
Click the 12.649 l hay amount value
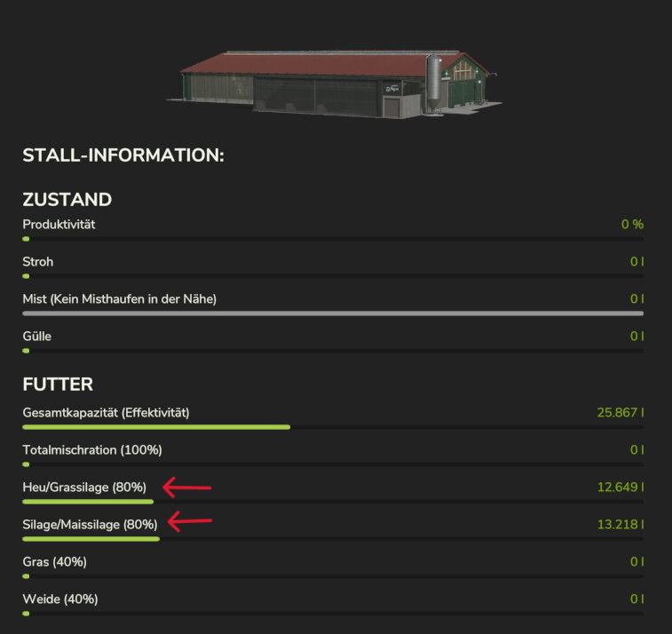tap(621, 487)
